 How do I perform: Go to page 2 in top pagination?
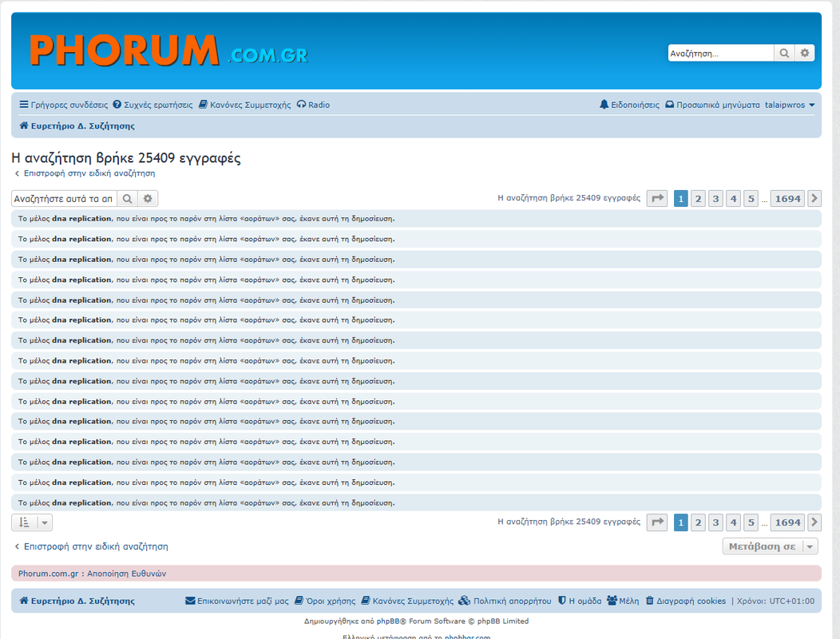click(x=698, y=198)
